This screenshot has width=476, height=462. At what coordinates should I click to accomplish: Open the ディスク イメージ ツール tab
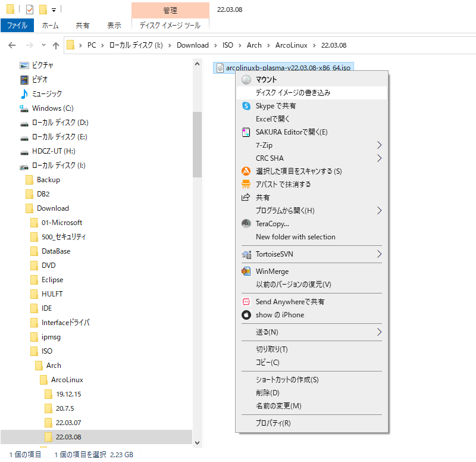point(170,25)
